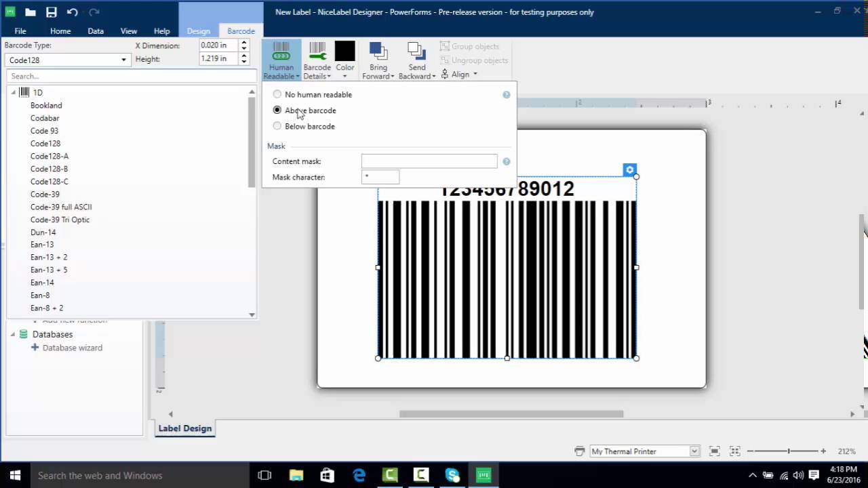Image resolution: width=868 pixels, height=488 pixels.
Task: Click the zoom to objects icon
Action: [x=734, y=451]
